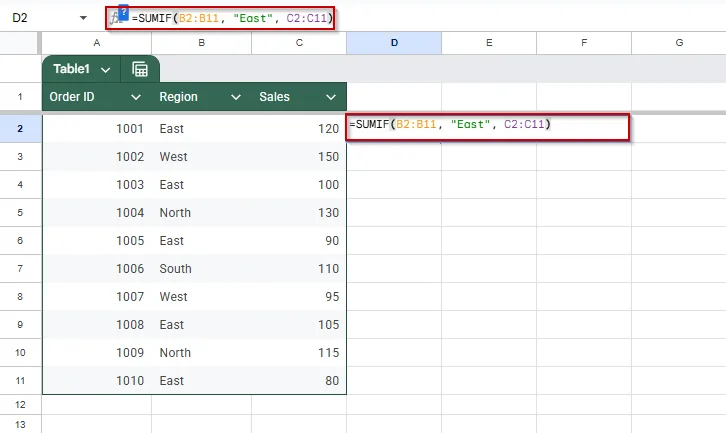This screenshot has width=726, height=433.
Task: Click the Order ID header cell
Action: (x=97, y=97)
